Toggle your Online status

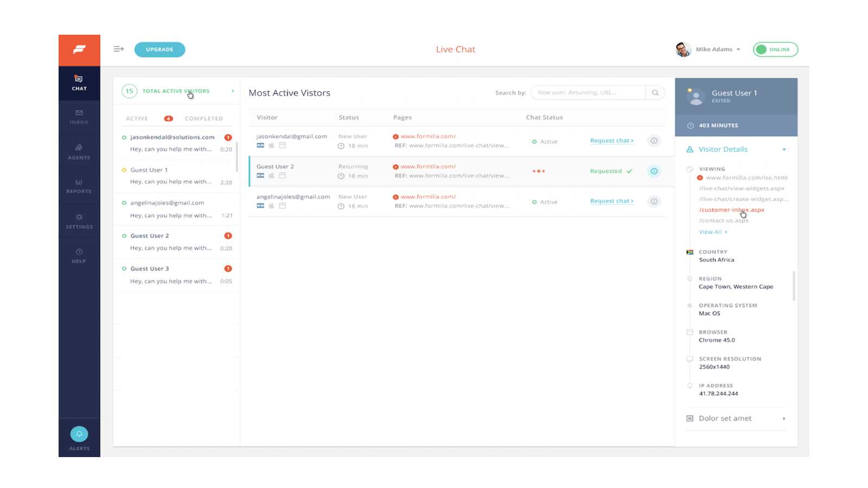[775, 49]
